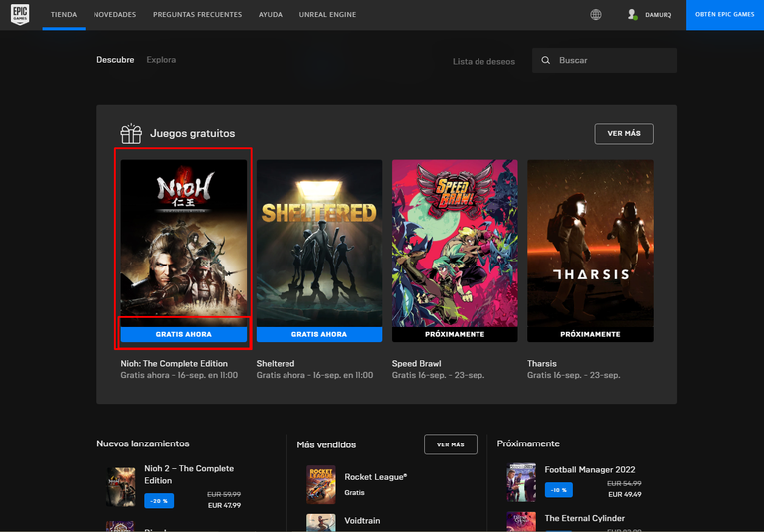Click the search magnifier icon
The width and height of the screenshot is (764, 532).
point(545,61)
